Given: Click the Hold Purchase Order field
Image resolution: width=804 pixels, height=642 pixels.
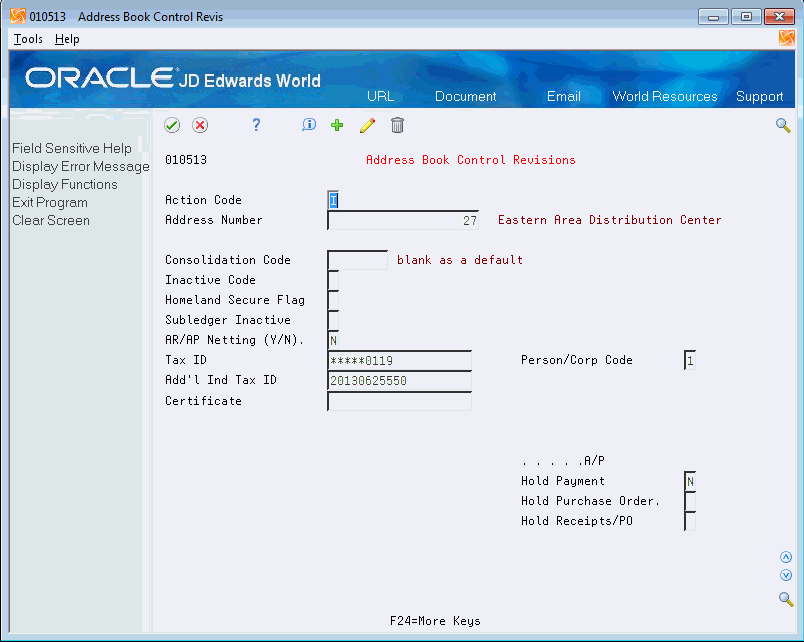Looking at the screenshot, I should (690, 501).
